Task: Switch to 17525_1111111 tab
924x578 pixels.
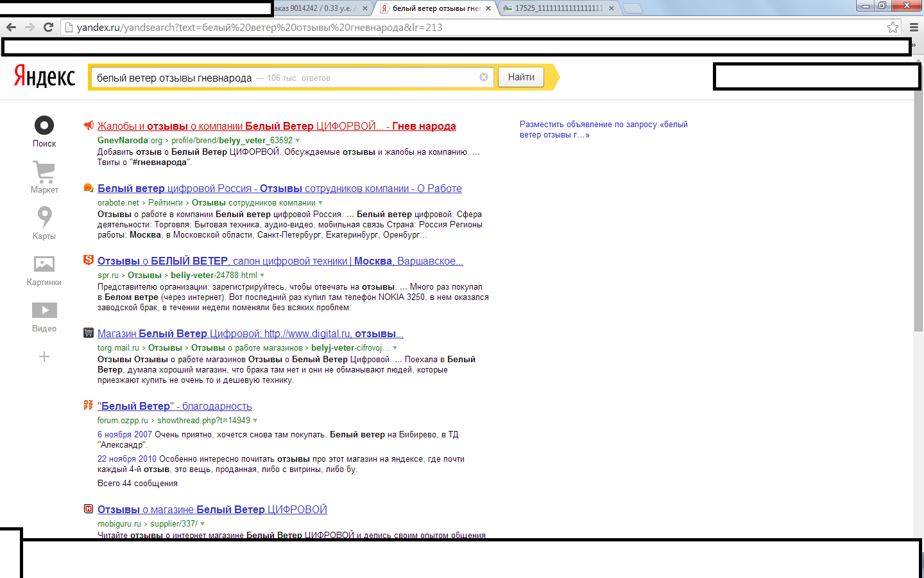Action: click(x=558, y=8)
